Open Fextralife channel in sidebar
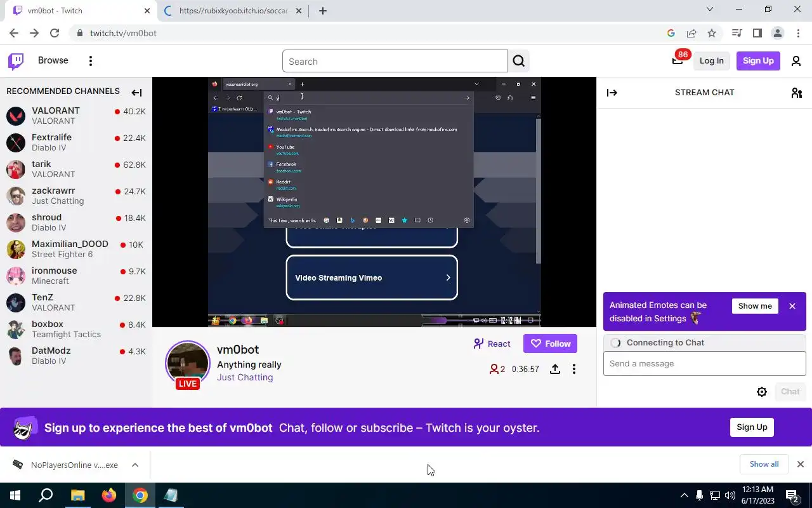This screenshot has width=812, height=508. [76, 142]
